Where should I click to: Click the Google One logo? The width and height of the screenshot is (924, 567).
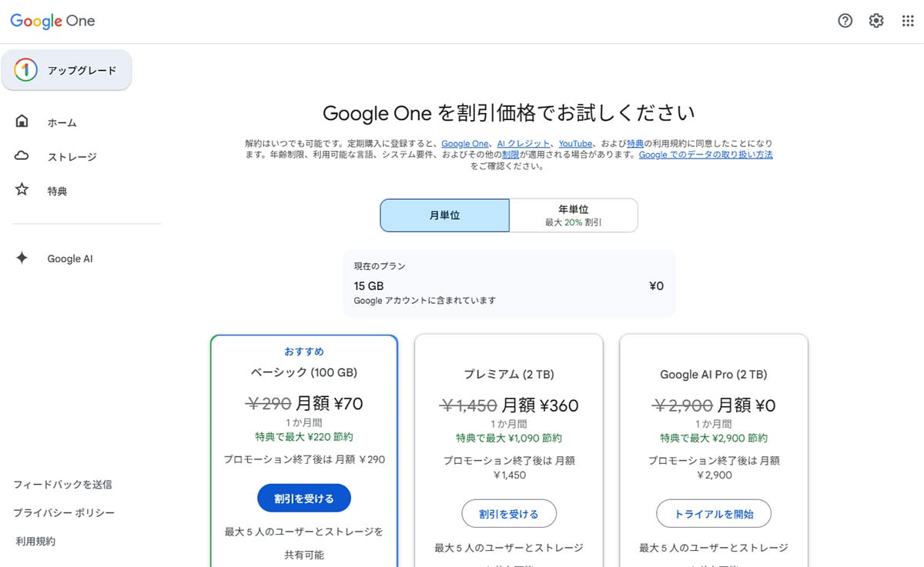click(x=52, y=21)
